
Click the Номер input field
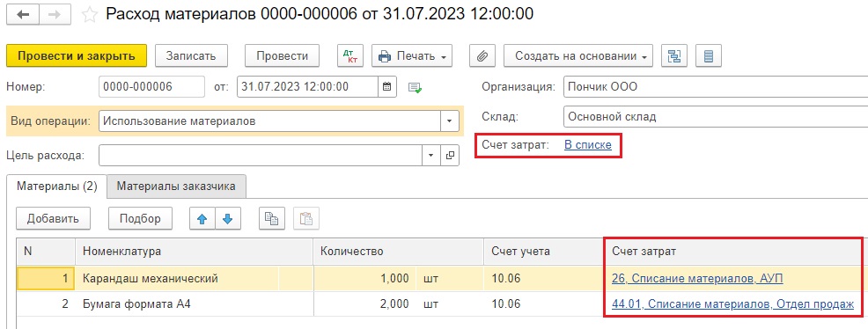[151, 87]
